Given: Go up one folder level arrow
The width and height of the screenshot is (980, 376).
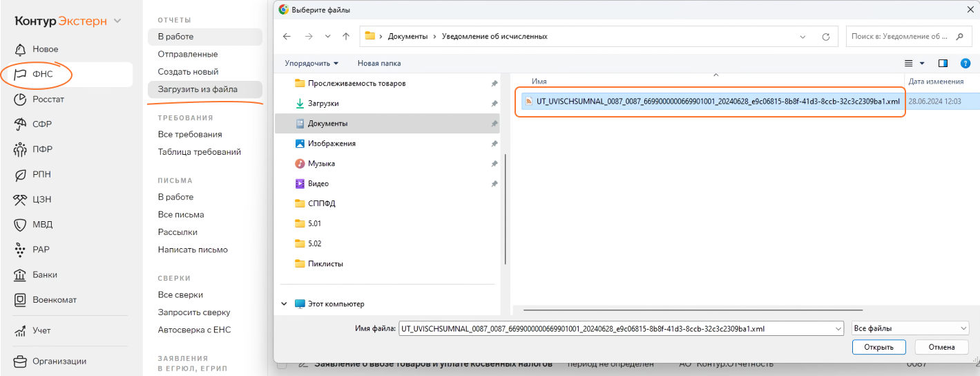Looking at the screenshot, I should click(346, 37).
